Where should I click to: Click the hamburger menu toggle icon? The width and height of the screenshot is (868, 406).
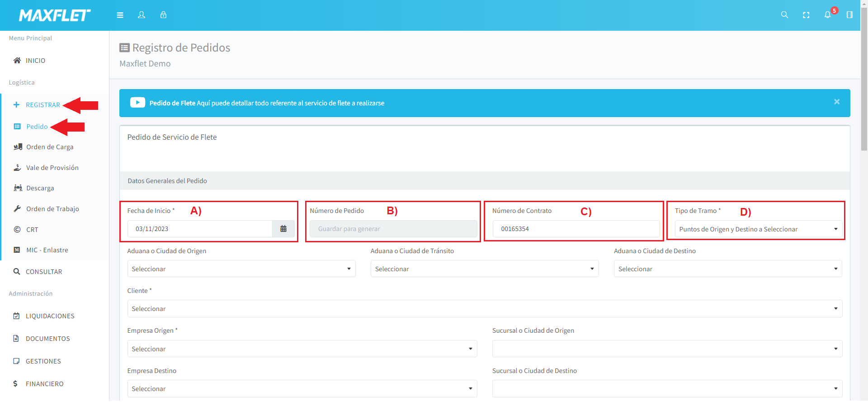[120, 15]
